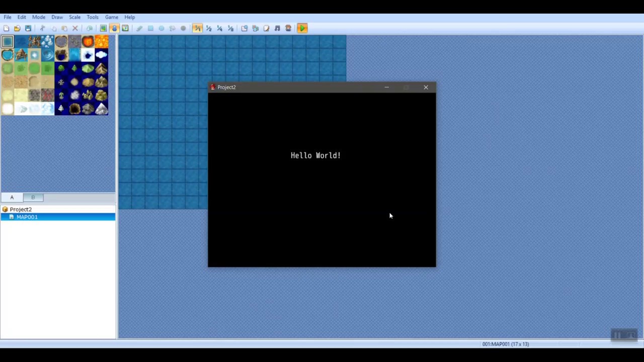Click the red X Delete toolbar icon
This screenshot has width=644, height=362.
pos(75,28)
